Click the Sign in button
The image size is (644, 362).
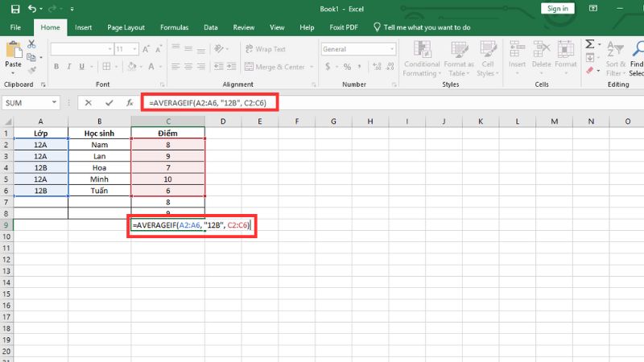pyautogui.click(x=557, y=9)
